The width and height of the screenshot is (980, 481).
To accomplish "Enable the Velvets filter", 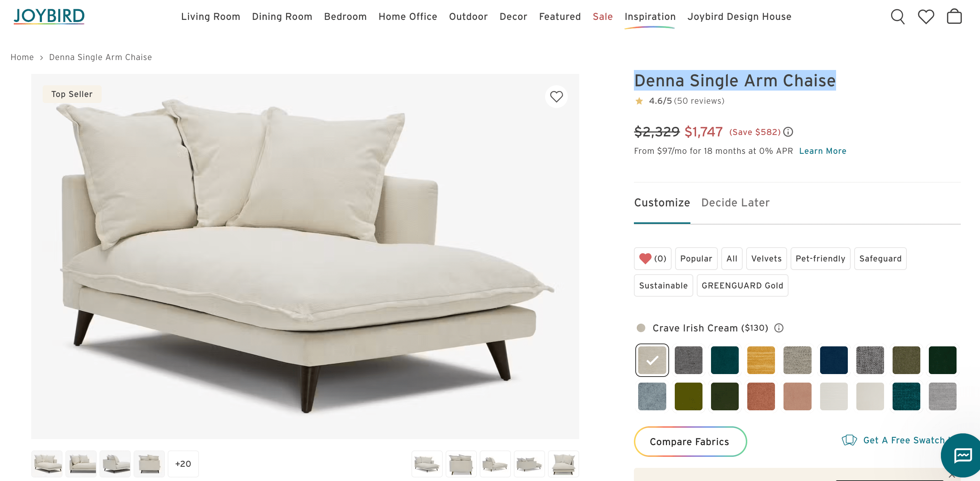I will (766, 259).
